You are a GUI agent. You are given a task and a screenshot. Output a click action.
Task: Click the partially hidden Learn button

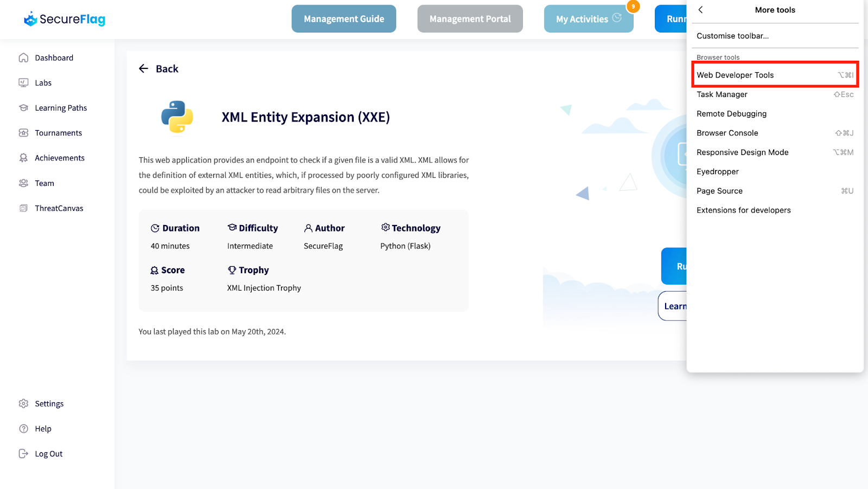tap(673, 306)
